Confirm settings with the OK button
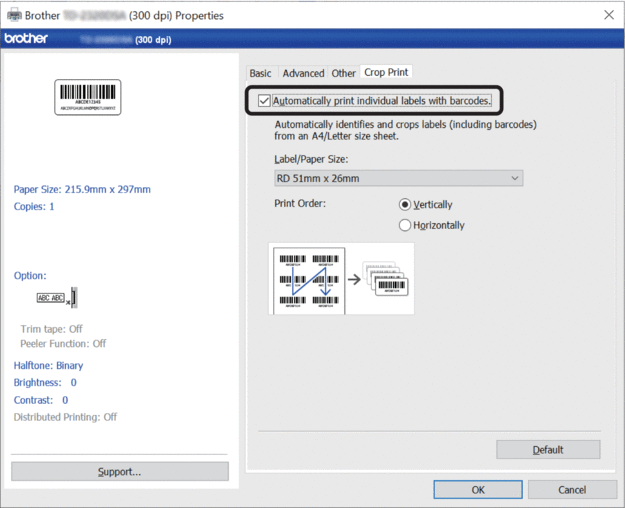 pyautogui.click(x=477, y=490)
